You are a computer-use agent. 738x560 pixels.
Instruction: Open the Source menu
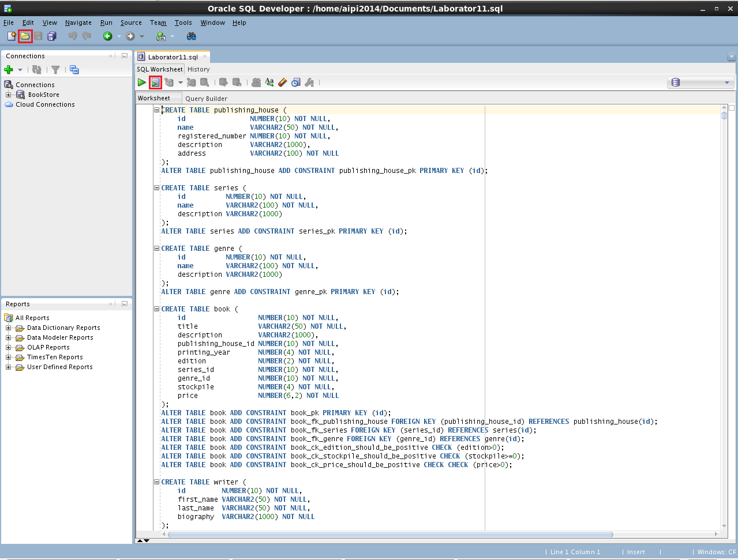click(131, 22)
